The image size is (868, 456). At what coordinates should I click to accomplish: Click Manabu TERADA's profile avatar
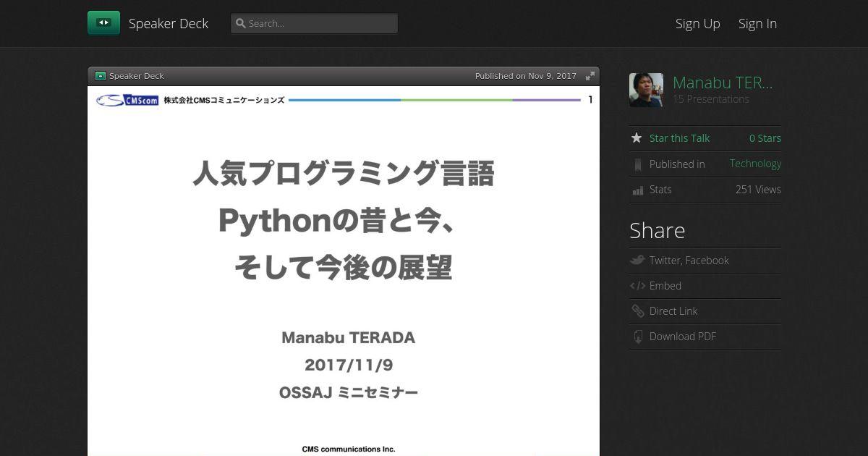[646, 90]
